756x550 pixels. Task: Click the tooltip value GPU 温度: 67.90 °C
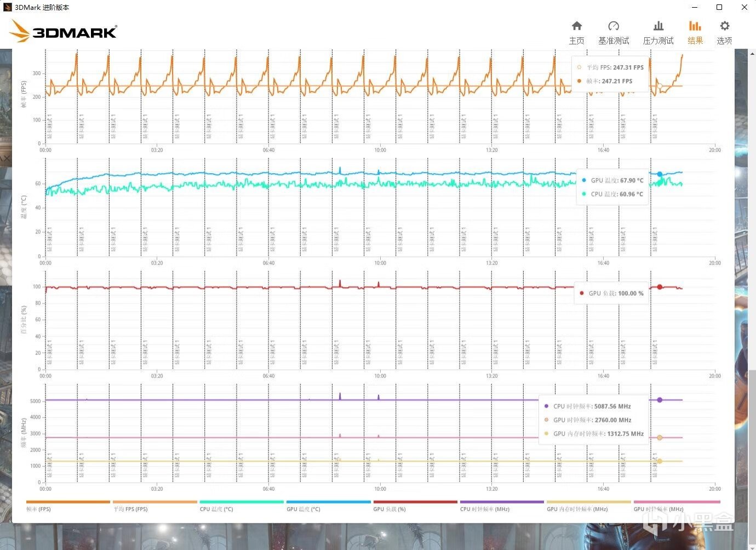[617, 180]
